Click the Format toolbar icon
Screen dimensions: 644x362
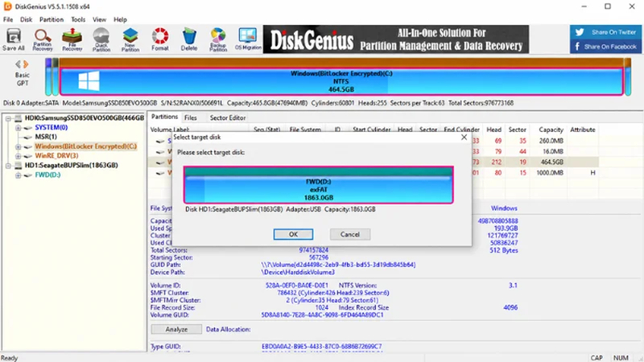[x=159, y=39]
